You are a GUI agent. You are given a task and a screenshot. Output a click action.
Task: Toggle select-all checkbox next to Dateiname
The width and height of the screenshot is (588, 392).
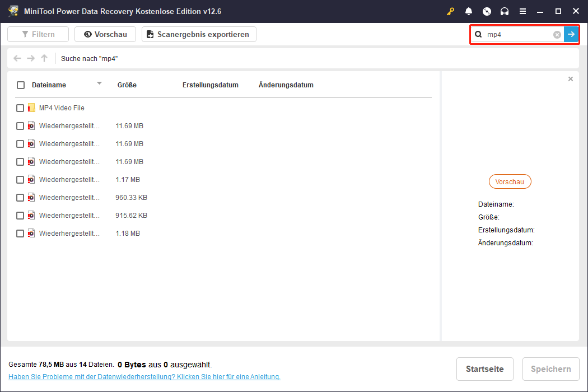pos(21,85)
